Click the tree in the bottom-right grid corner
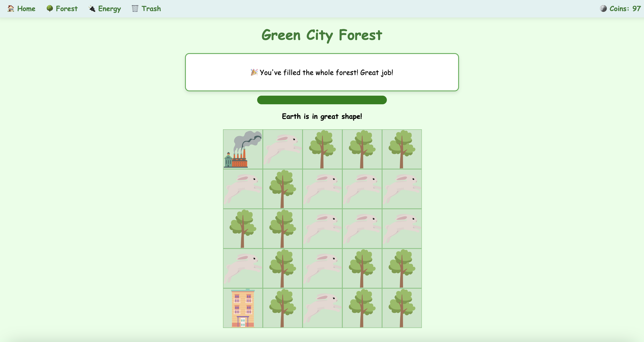Viewport: 644px width, 342px height. (402, 308)
